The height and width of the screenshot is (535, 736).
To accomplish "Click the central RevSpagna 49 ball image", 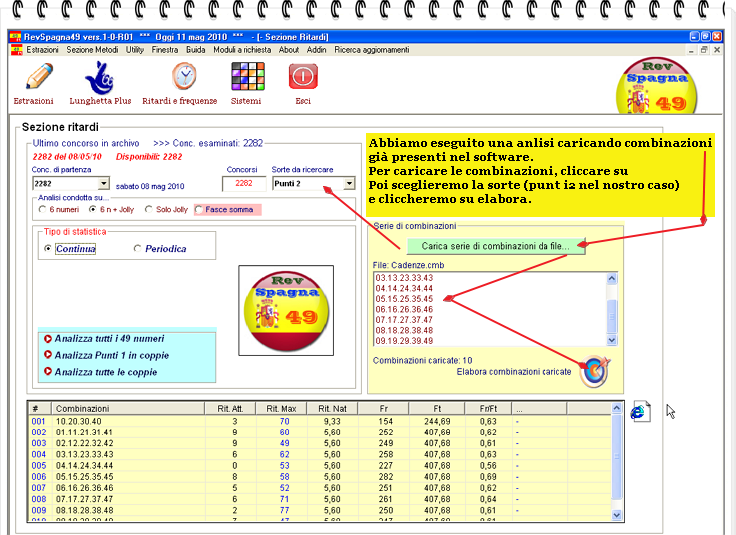I will (286, 311).
